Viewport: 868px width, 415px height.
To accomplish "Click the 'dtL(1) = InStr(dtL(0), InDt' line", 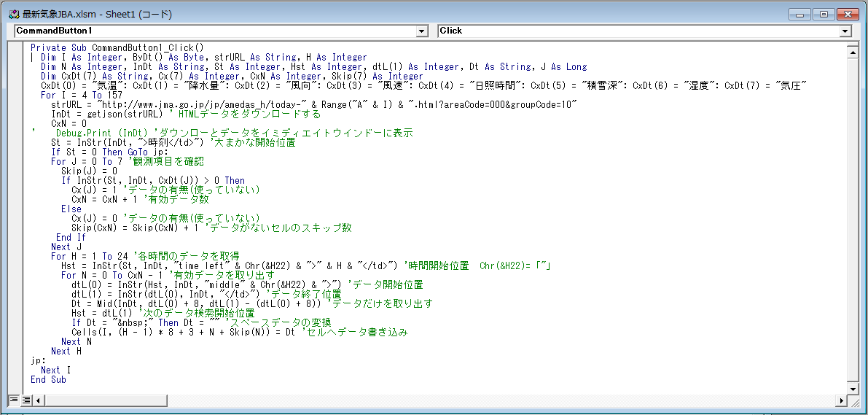I will point(206,294).
